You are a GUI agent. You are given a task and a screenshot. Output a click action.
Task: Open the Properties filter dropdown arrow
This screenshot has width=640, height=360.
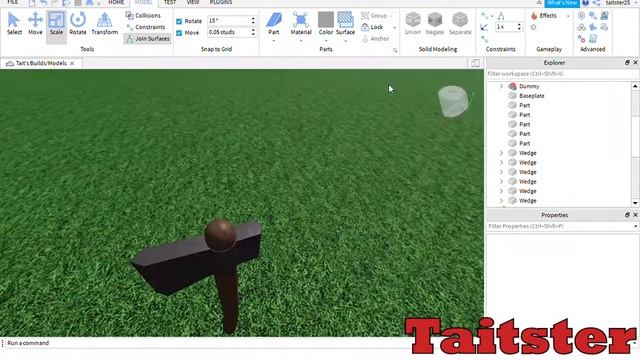coord(636,226)
